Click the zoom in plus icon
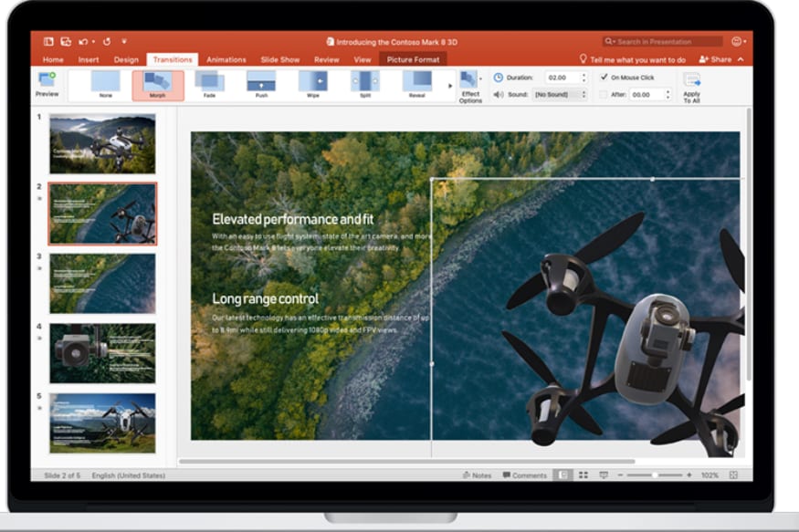 point(689,475)
